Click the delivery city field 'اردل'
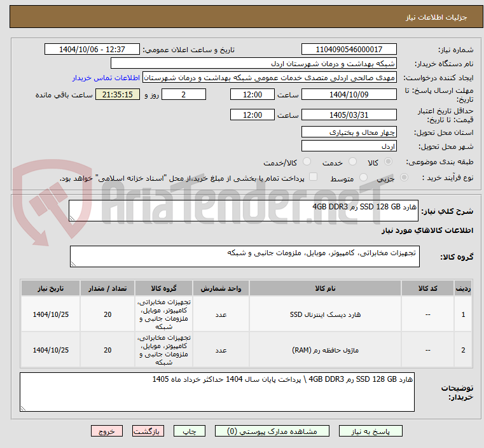Image resolution: width=484 pixels, height=448 pixels. pos(349,146)
